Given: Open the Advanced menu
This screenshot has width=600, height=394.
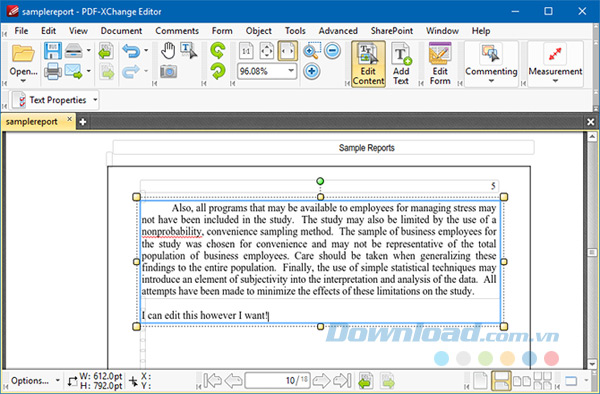Looking at the screenshot, I should tap(338, 31).
